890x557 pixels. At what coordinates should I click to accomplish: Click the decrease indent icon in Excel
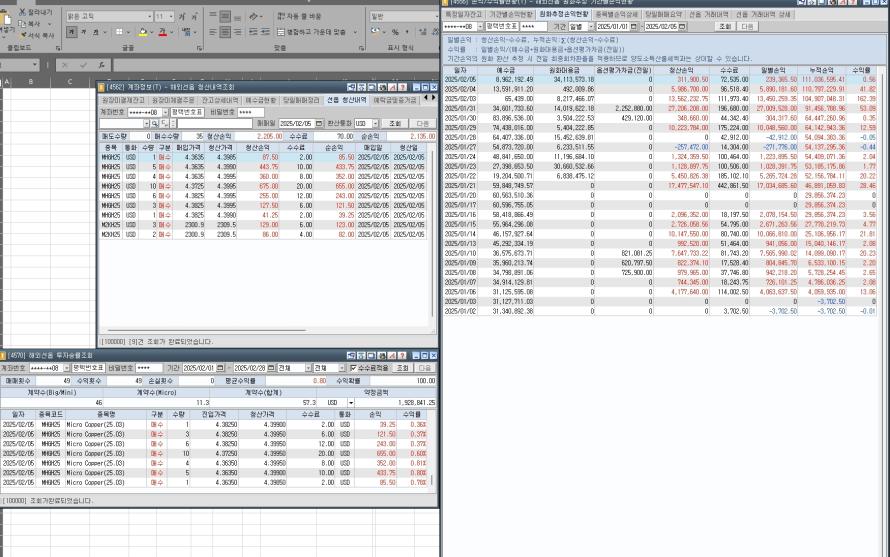pos(253,32)
